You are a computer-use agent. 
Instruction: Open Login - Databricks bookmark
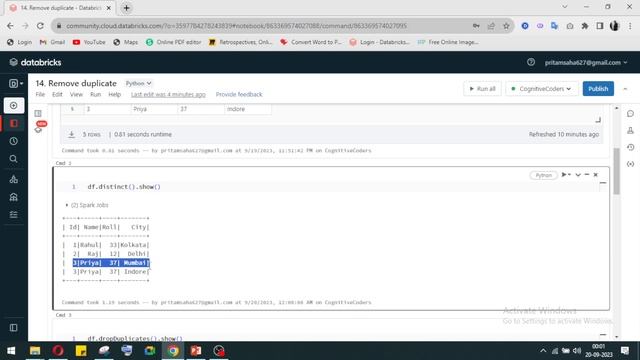click(380, 42)
